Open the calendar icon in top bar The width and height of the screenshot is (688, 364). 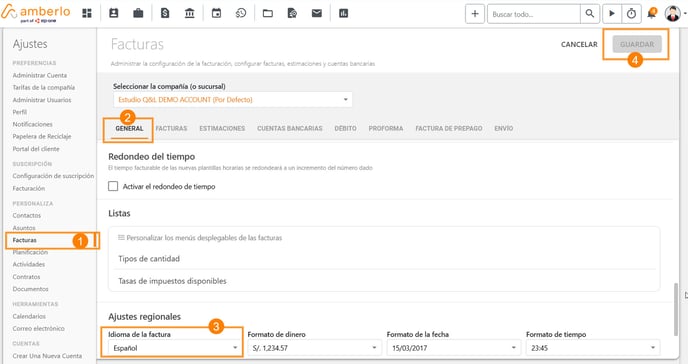point(216,14)
